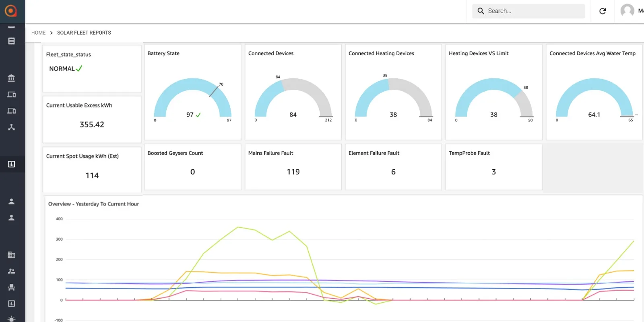The height and width of the screenshot is (322, 644).
Task: Select the Battery State gauge widget
Action: click(x=192, y=98)
